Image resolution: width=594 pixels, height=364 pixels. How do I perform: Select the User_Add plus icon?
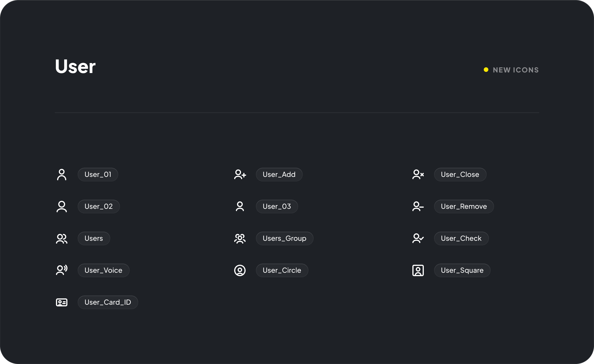(240, 175)
